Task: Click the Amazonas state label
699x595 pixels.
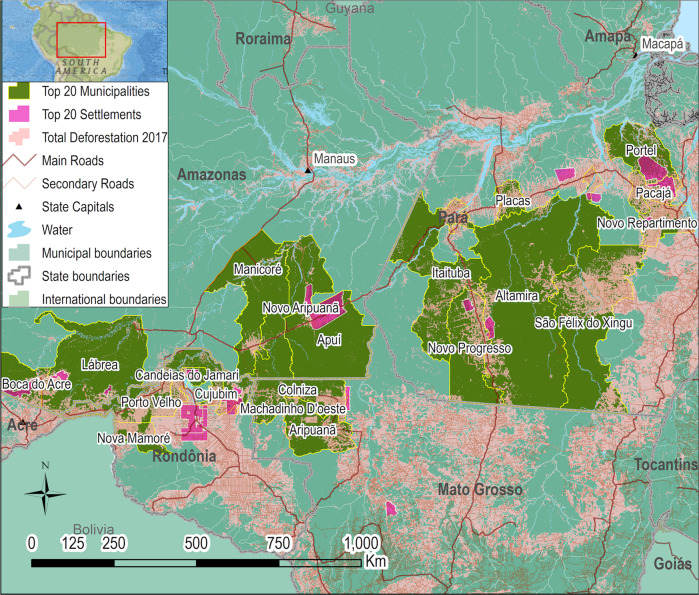Action: 211,174
